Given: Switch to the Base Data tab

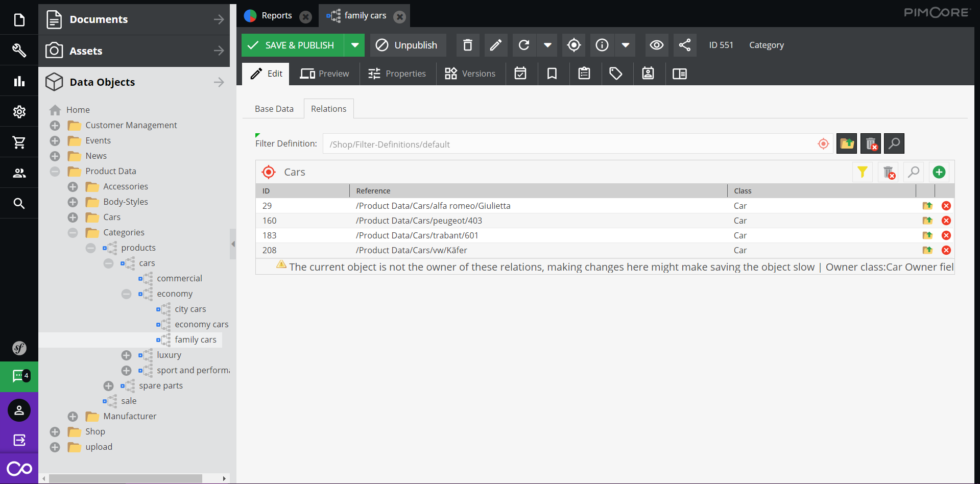Looking at the screenshot, I should click(x=274, y=109).
